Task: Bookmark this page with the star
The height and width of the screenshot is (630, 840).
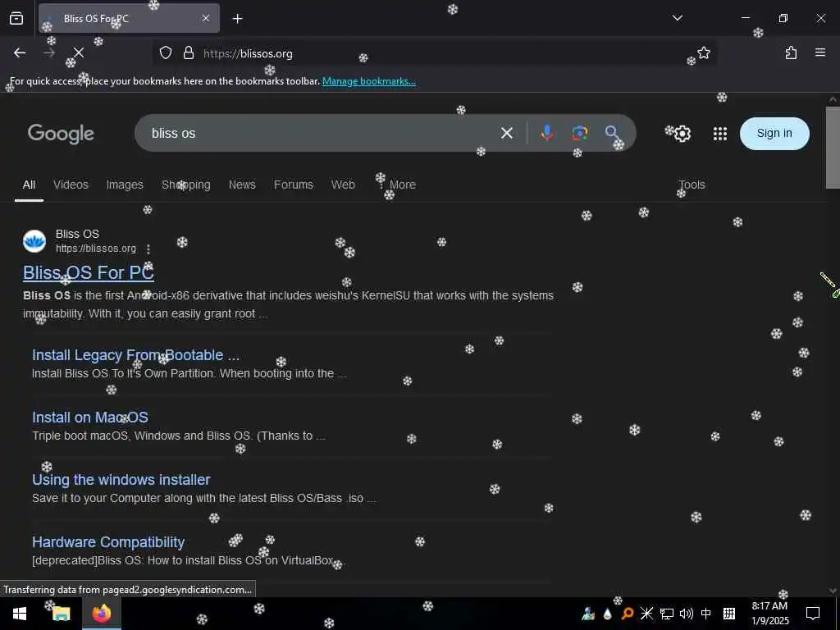Action: click(704, 53)
